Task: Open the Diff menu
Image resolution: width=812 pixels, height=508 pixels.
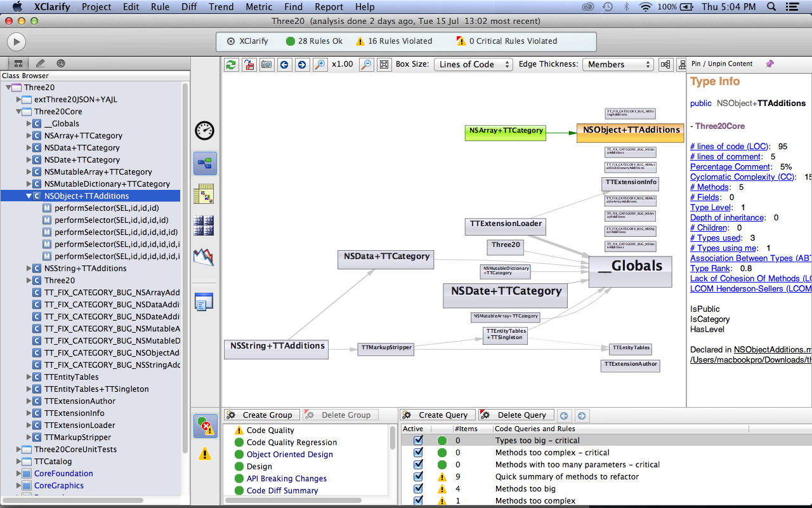Action: tap(188, 7)
